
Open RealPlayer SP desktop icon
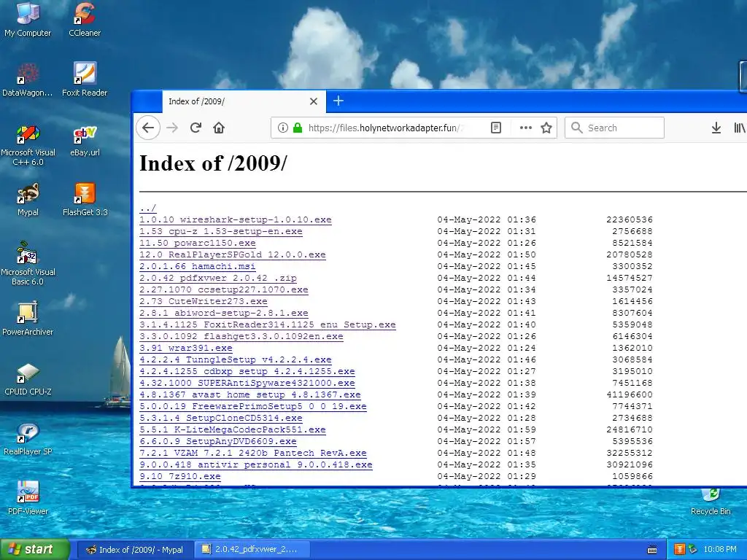(28, 439)
